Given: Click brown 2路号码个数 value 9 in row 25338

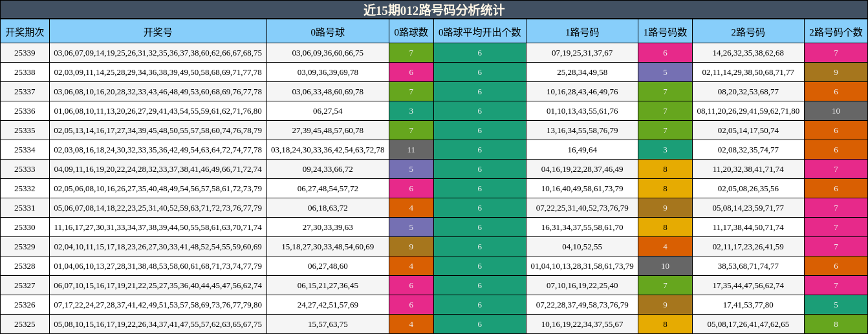Looking at the screenshot, I should pyautogui.click(x=836, y=72).
